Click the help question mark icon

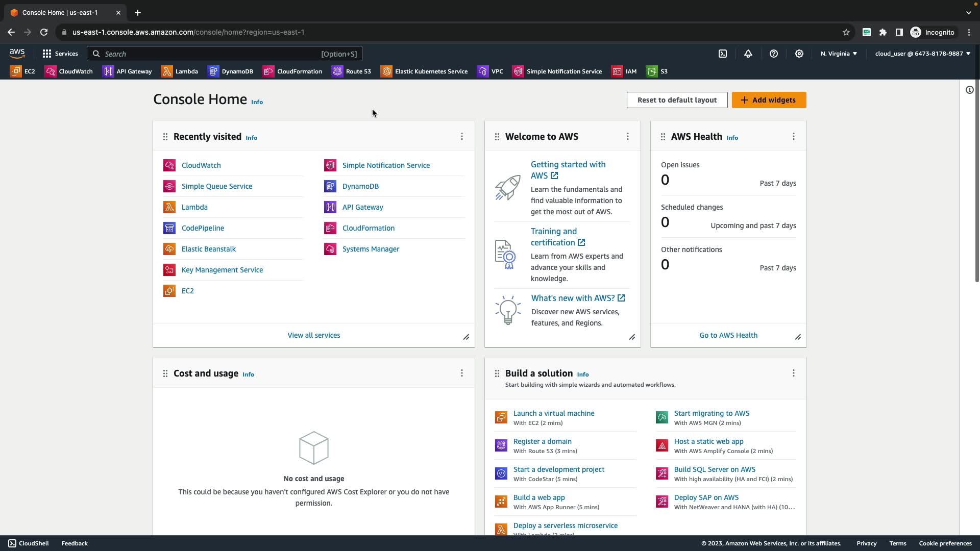(774, 54)
